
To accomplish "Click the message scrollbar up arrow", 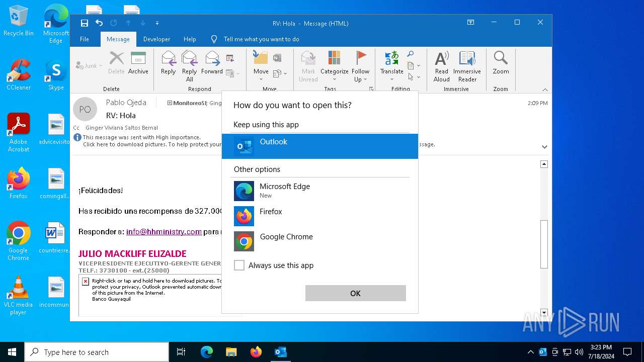I will coord(544,164).
